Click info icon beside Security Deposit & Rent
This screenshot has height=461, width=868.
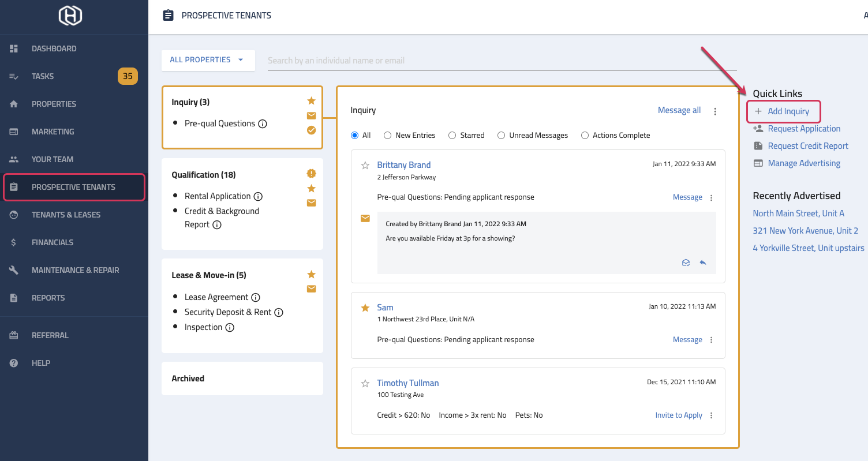[x=279, y=312]
